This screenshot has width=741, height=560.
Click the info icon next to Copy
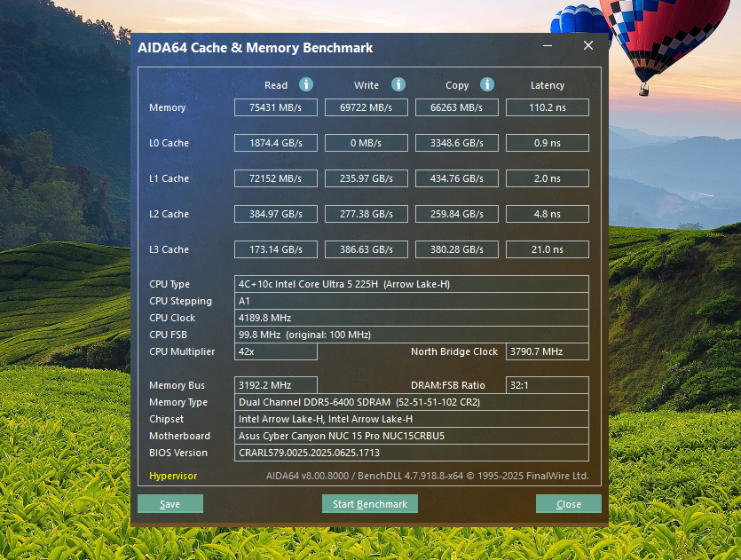(x=487, y=84)
